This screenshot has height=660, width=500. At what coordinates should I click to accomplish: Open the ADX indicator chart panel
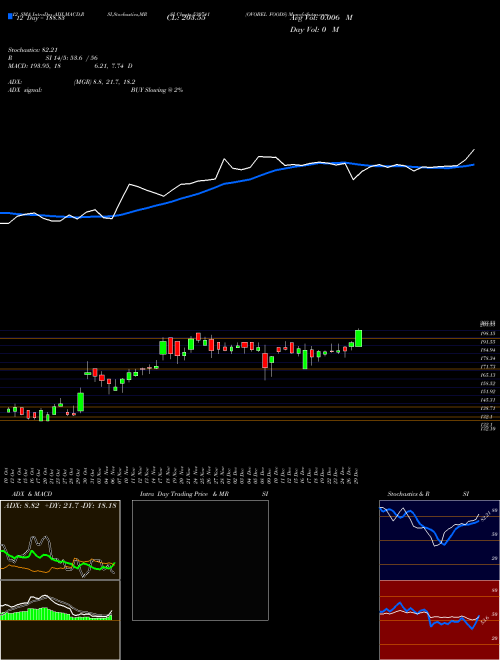60,540
